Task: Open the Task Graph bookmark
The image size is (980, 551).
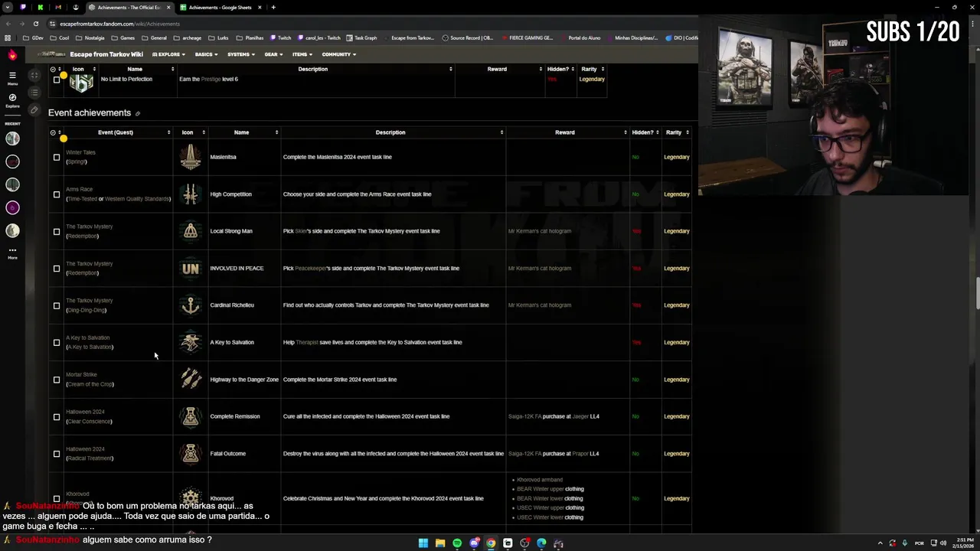Action: [361, 37]
